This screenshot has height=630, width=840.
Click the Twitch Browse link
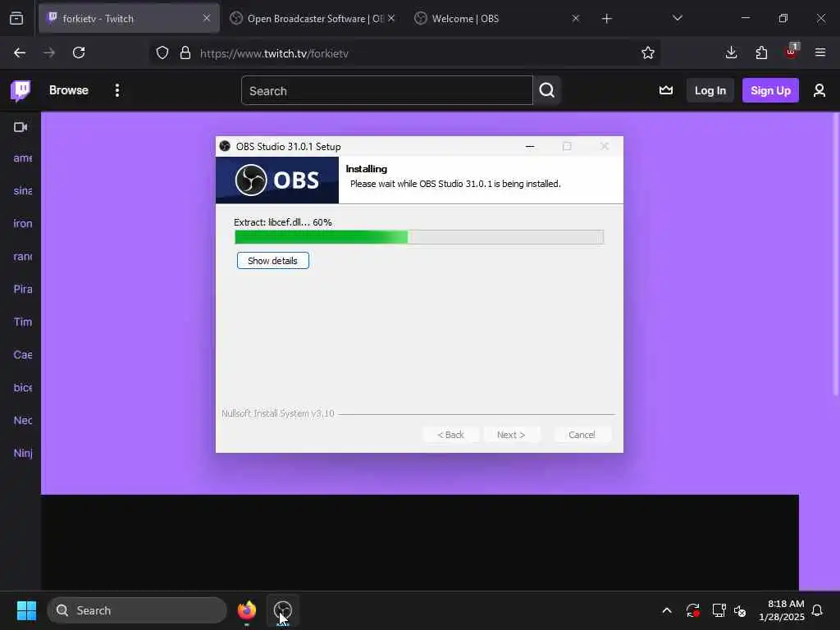tap(69, 90)
